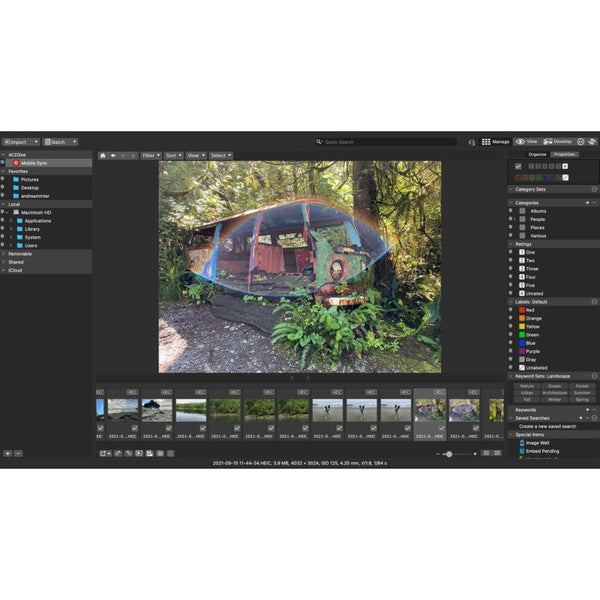Click the minus button below folder tree
This screenshot has width=600, height=600.
point(18,453)
